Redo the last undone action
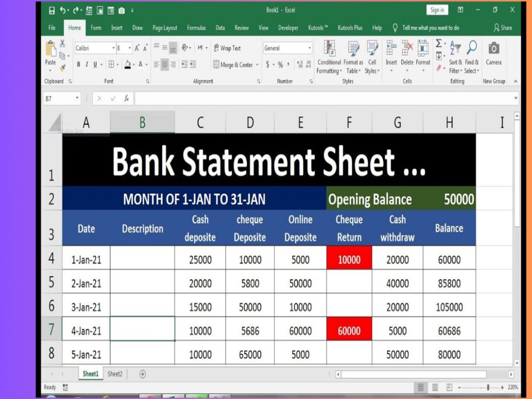This screenshot has width=532, height=399. [x=76, y=11]
